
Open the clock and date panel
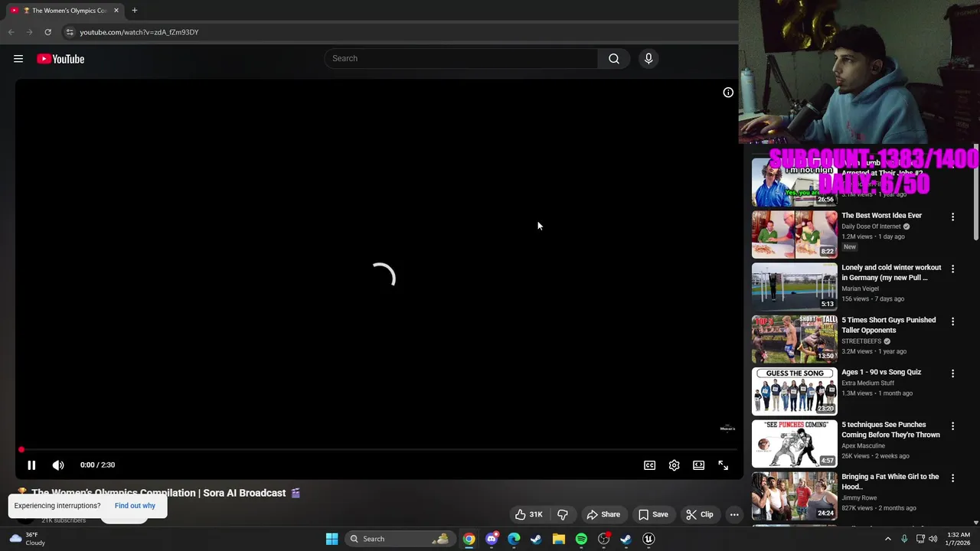click(959, 539)
